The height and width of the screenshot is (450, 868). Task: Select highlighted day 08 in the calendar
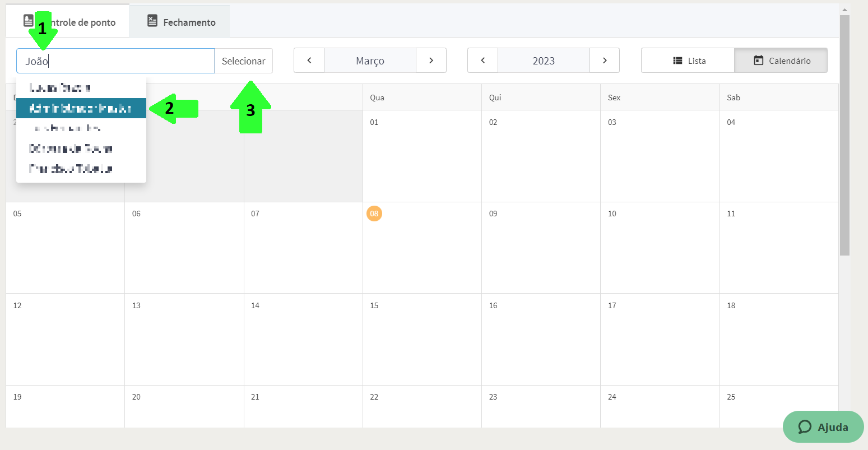tap(374, 214)
